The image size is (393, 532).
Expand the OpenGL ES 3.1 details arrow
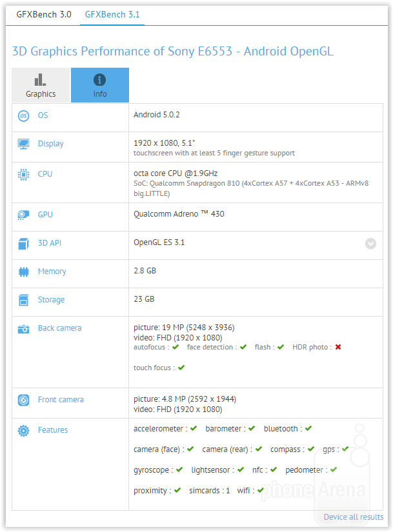[370, 243]
